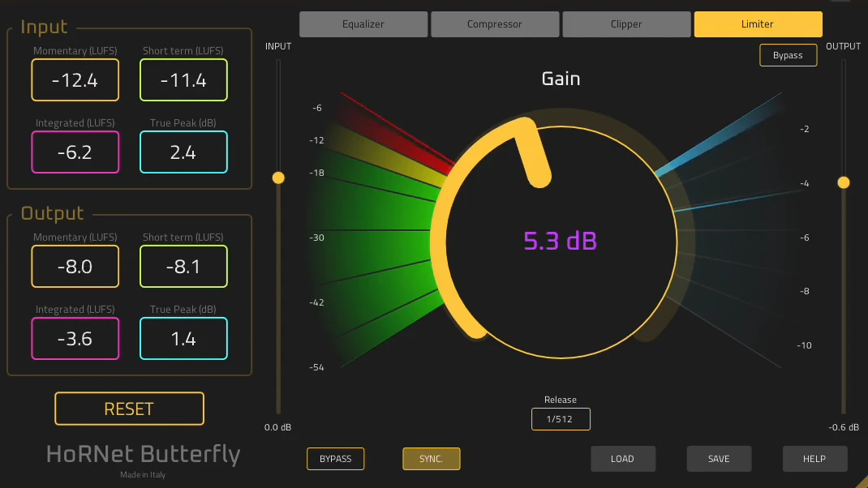Disable the SYNC. toggle
Image resolution: width=868 pixels, height=488 pixels.
[x=432, y=459]
